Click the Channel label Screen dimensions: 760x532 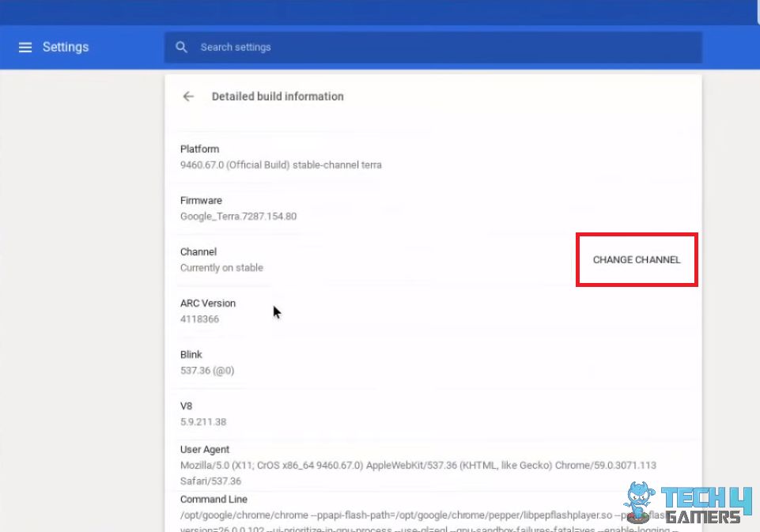[199, 251]
